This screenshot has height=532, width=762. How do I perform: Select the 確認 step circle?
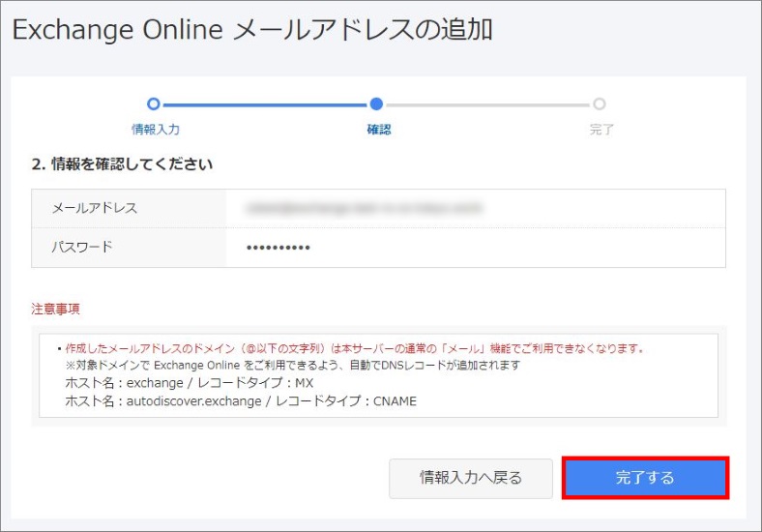coord(376,103)
